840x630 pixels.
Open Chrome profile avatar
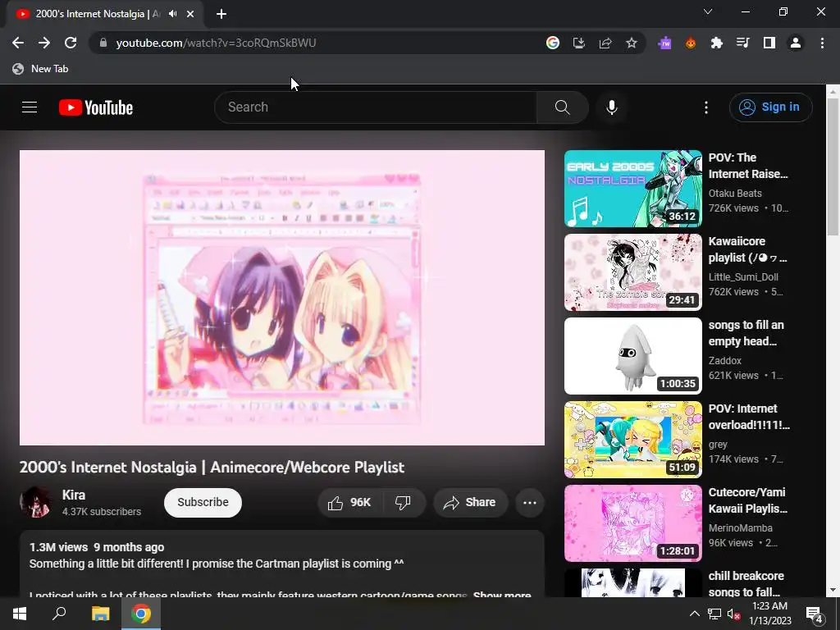[796, 43]
